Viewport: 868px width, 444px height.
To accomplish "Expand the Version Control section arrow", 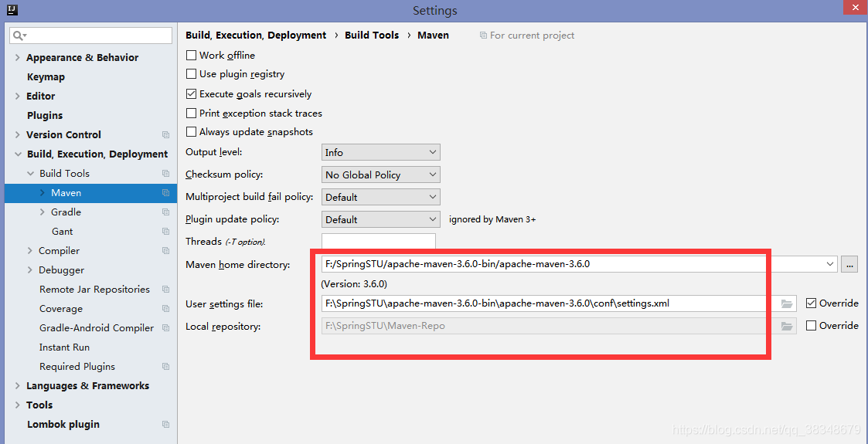I will tap(18, 135).
